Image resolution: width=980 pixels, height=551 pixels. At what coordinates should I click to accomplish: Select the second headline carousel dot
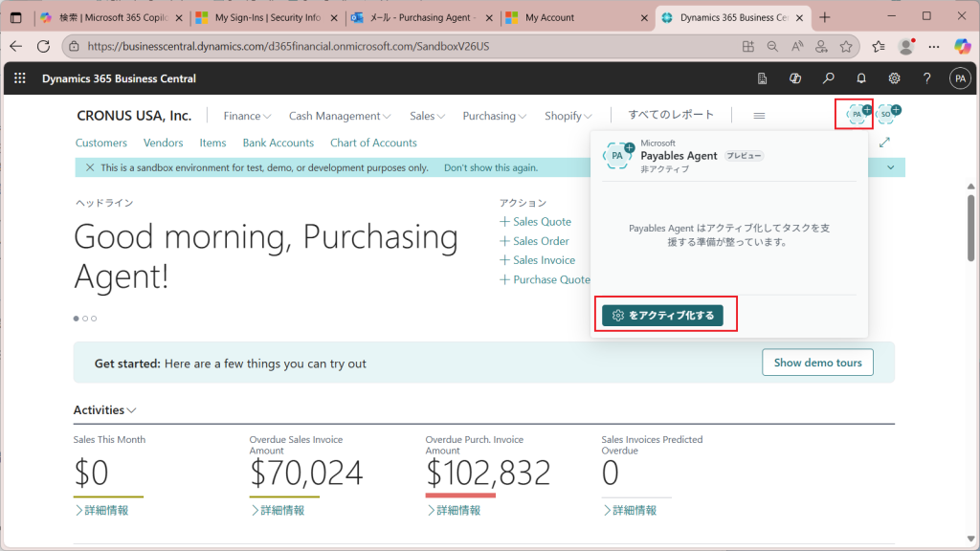pos(85,319)
